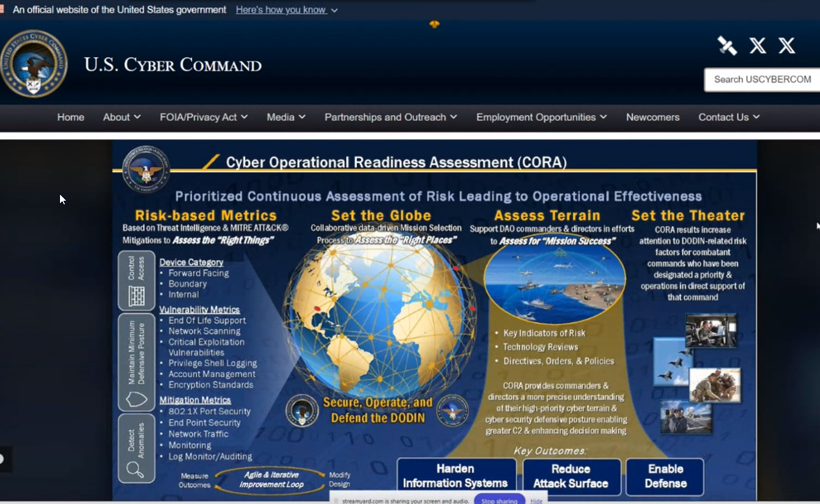Click the rightmost X social media icon

coord(786,46)
